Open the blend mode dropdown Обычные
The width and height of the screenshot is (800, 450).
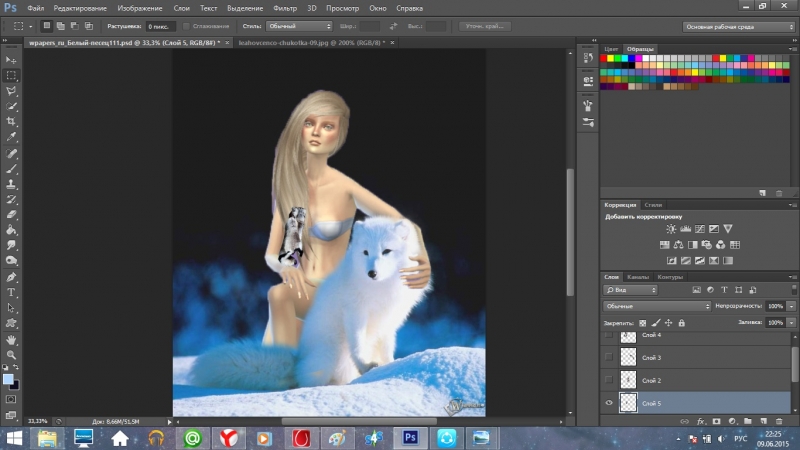pos(657,306)
